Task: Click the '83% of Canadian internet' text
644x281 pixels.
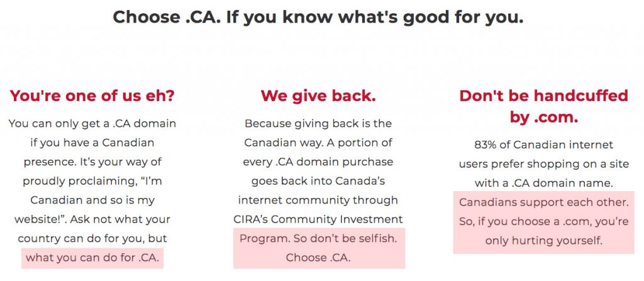Action: coord(544,145)
